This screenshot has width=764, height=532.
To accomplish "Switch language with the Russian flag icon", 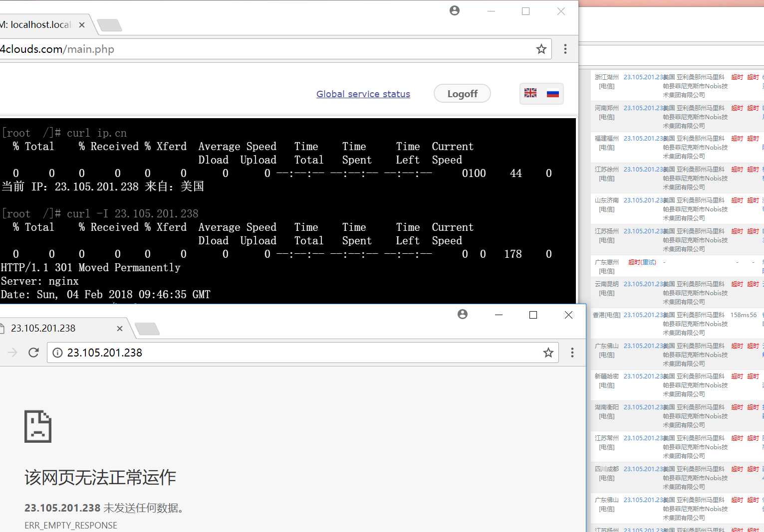I will [x=553, y=93].
